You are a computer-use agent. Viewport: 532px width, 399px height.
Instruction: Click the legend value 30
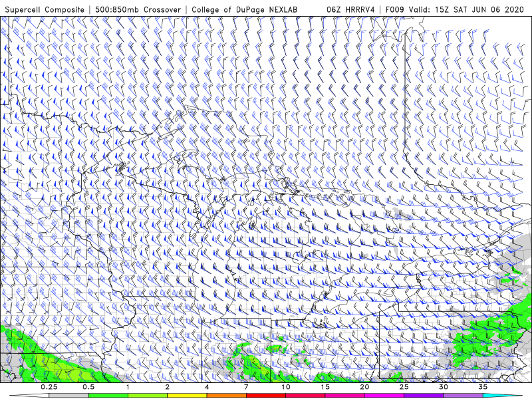pyautogui.click(x=444, y=387)
